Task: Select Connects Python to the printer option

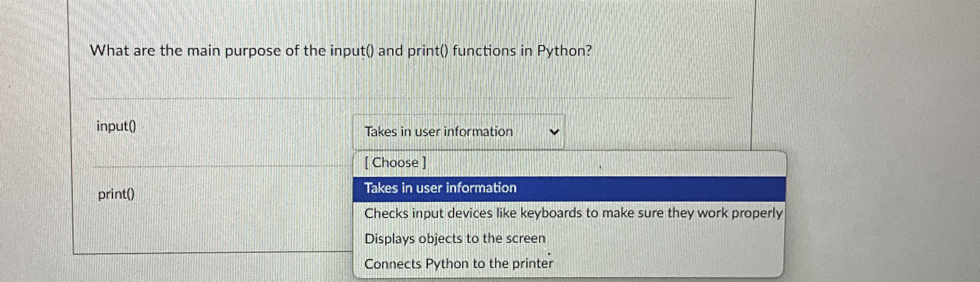Action: [569, 264]
